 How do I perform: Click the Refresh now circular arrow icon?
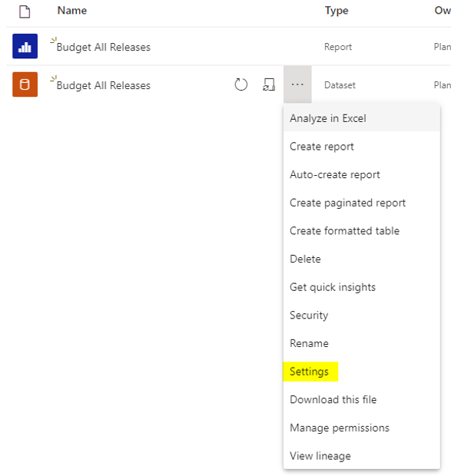241,84
